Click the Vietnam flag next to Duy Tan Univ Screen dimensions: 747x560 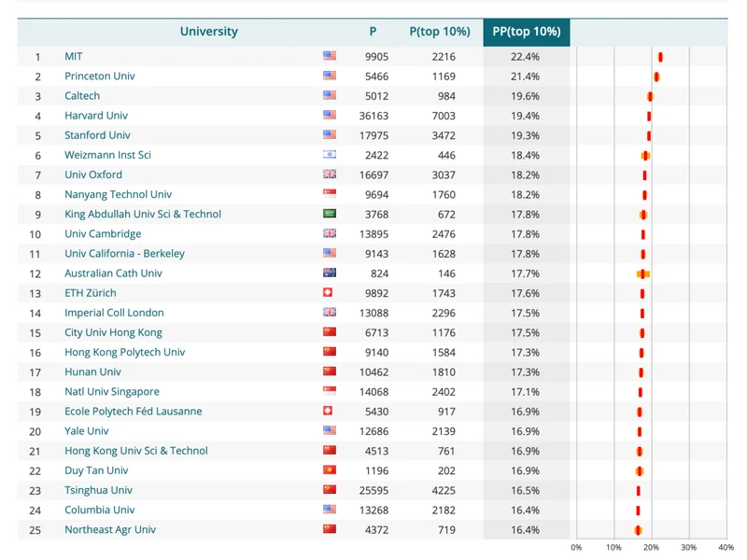pos(329,470)
